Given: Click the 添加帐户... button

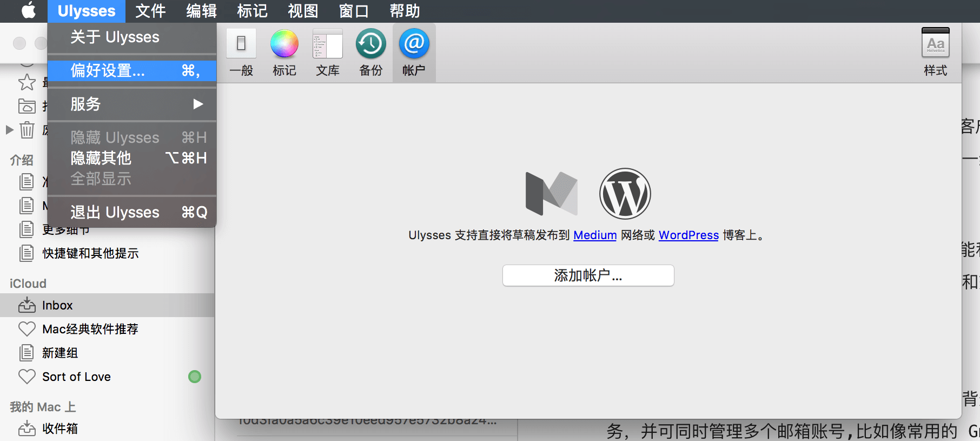Looking at the screenshot, I should point(588,275).
